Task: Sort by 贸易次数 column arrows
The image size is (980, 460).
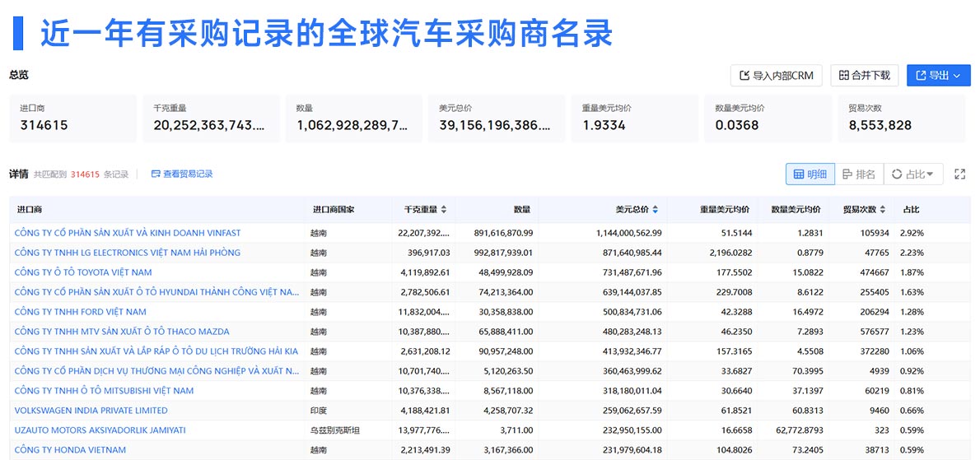Action: pos(883,210)
